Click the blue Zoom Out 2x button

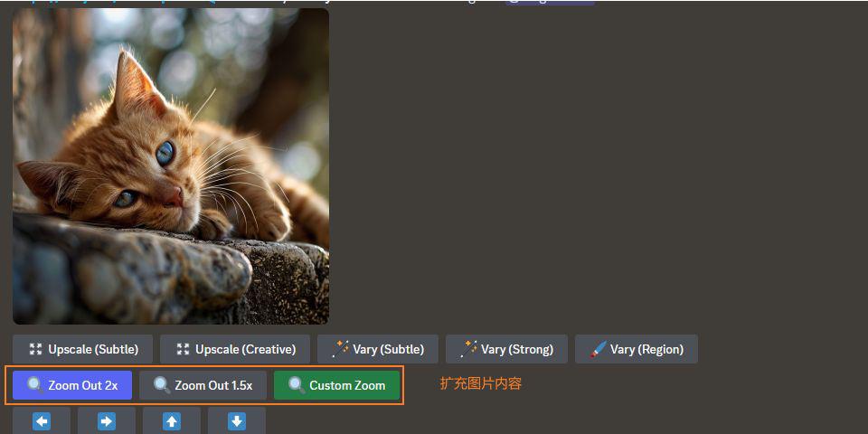point(72,385)
